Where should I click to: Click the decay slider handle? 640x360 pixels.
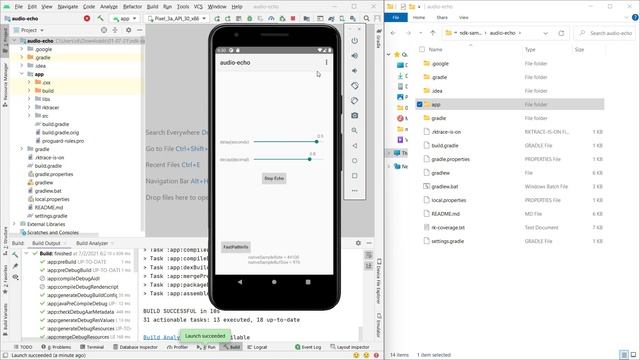tap(310, 159)
